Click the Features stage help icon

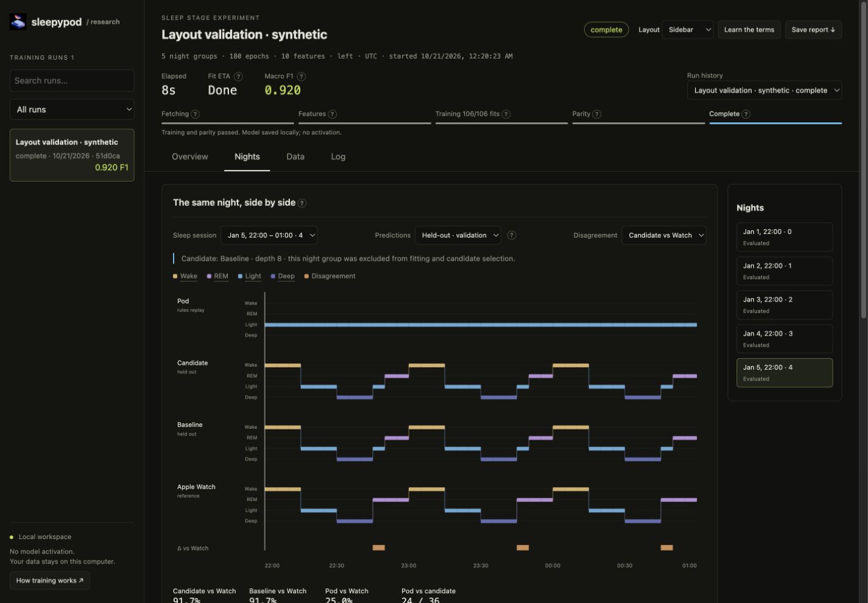point(332,114)
